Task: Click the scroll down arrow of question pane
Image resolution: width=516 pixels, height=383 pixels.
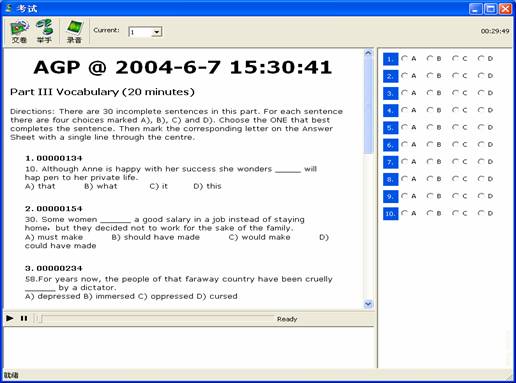Action: (368, 304)
